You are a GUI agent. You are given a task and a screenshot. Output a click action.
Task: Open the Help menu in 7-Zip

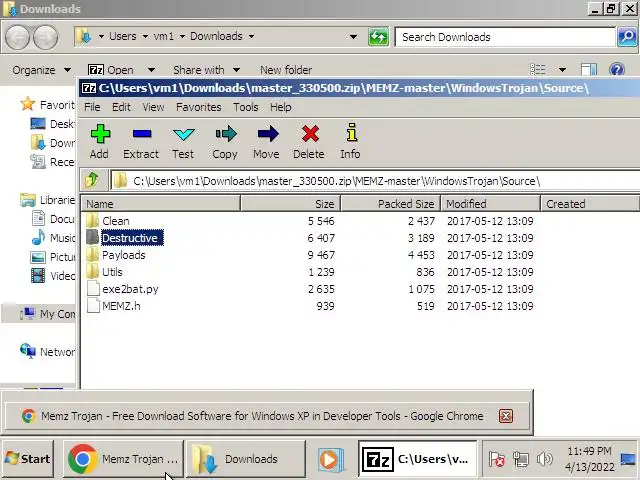click(280, 107)
